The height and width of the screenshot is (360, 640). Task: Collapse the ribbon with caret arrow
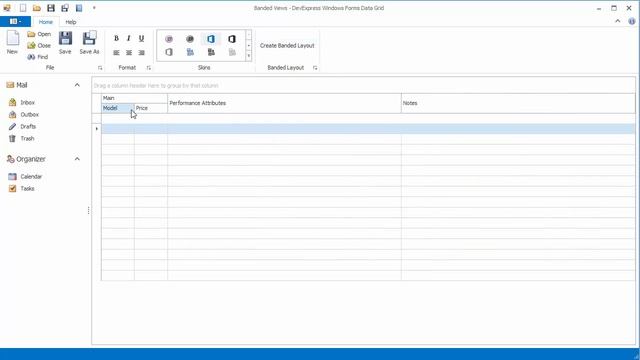(x=618, y=21)
